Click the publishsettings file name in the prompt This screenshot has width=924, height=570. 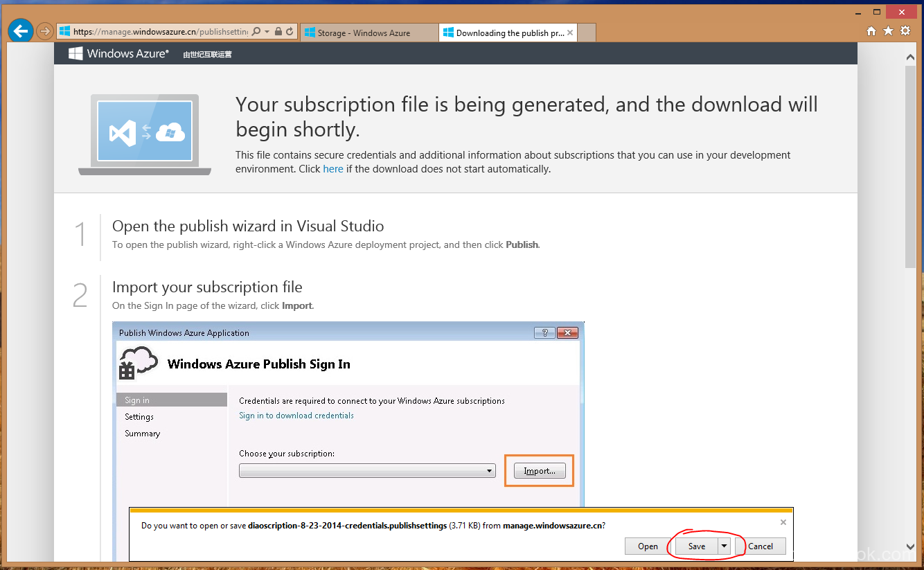[x=347, y=526]
